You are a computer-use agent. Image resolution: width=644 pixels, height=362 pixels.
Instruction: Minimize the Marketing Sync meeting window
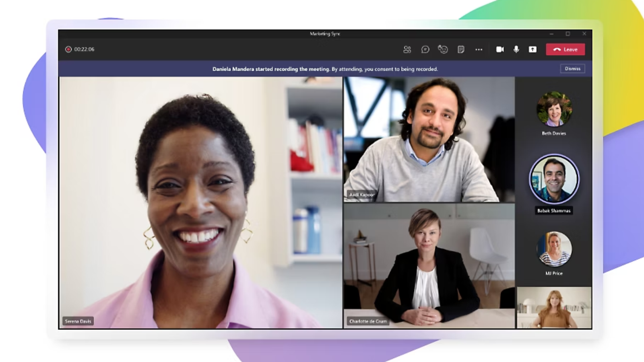point(551,34)
